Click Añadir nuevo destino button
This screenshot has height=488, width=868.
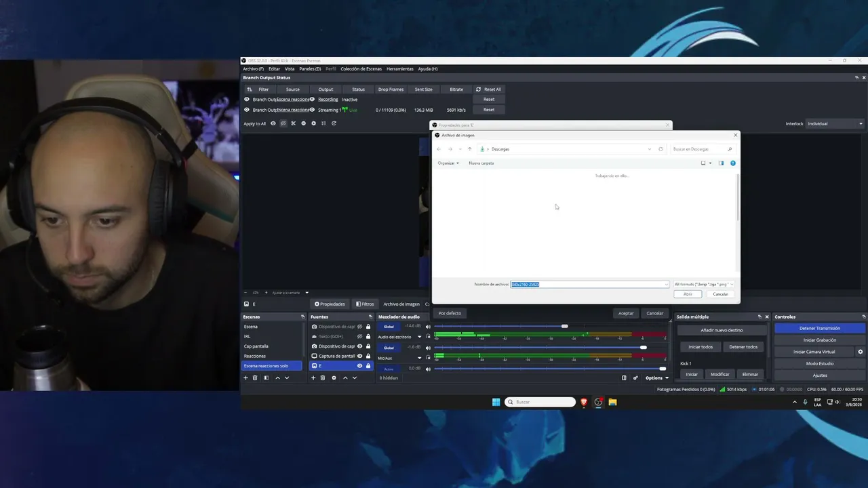click(x=722, y=330)
